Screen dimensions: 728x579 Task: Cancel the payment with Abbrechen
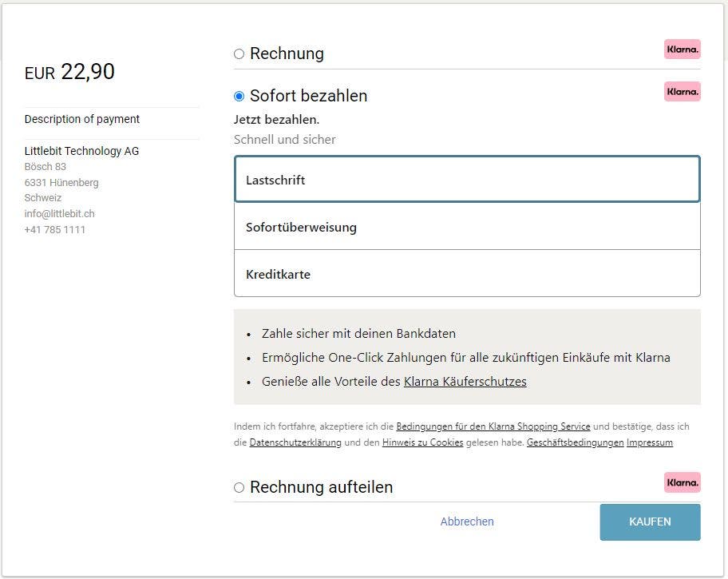[x=467, y=521]
